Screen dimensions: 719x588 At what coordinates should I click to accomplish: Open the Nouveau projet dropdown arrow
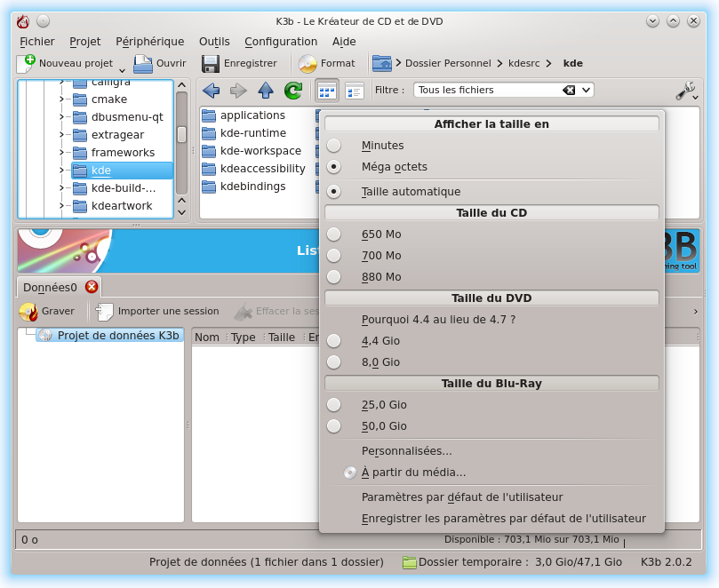point(122,68)
